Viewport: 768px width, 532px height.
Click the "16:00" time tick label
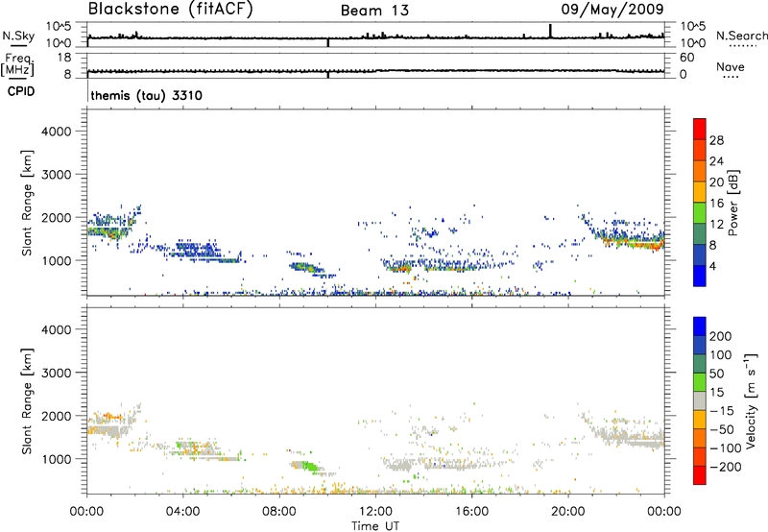click(471, 512)
